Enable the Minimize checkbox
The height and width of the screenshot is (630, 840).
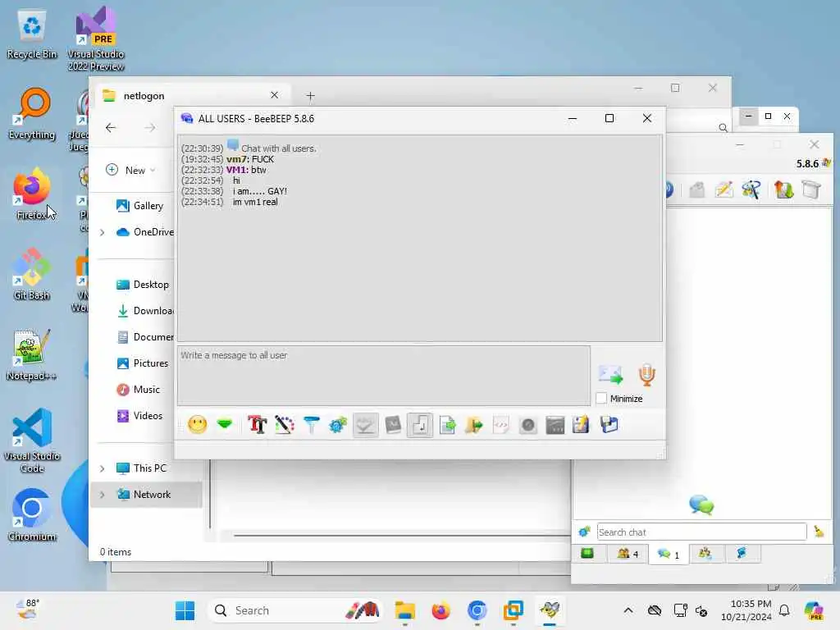[601, 398]
